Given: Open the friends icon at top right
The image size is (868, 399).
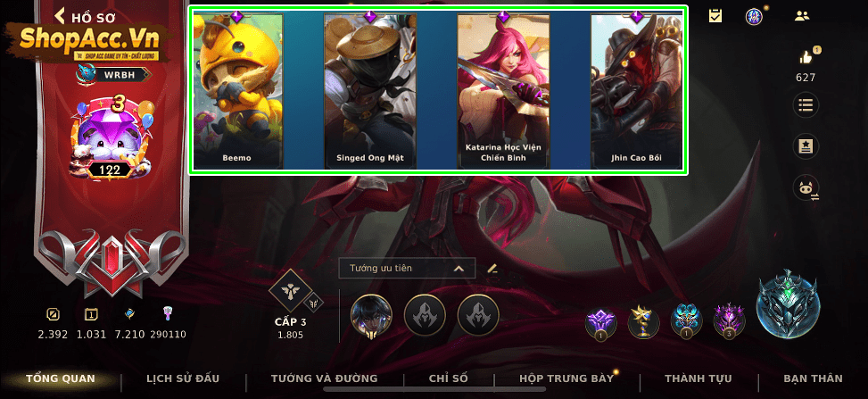Looking at the screenshot, I should 802,16.
